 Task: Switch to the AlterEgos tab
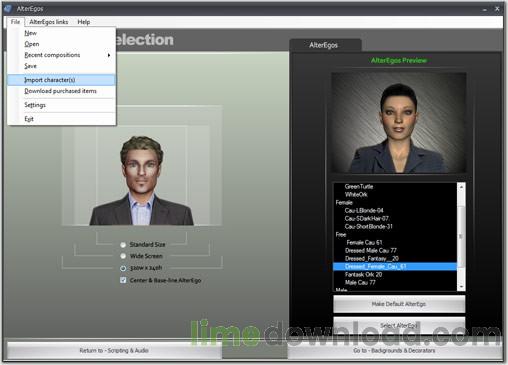pos(324,45)
